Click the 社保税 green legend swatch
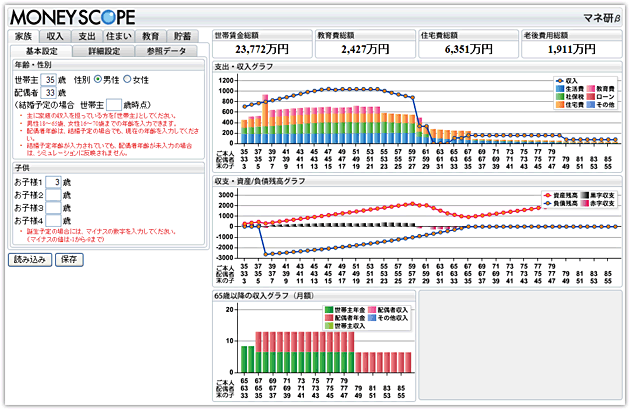 pyautogui.click(x=560, y=97)
